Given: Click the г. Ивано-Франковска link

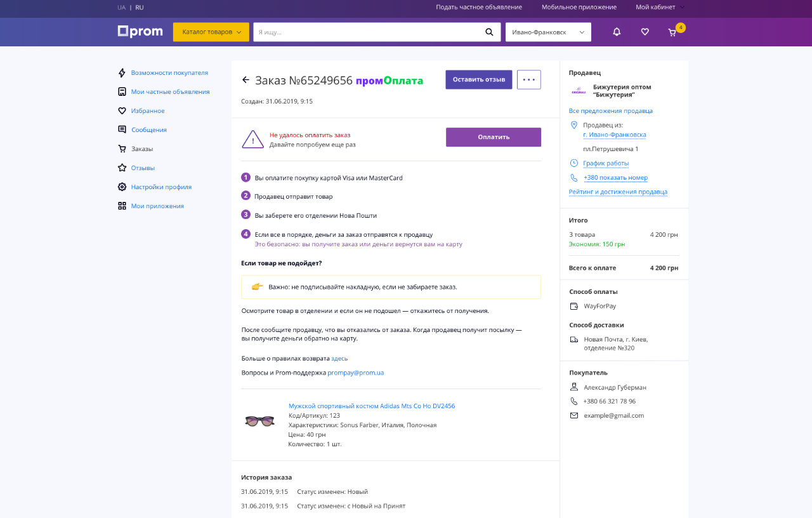Looking at the screenshot, I should coord(615,135).
